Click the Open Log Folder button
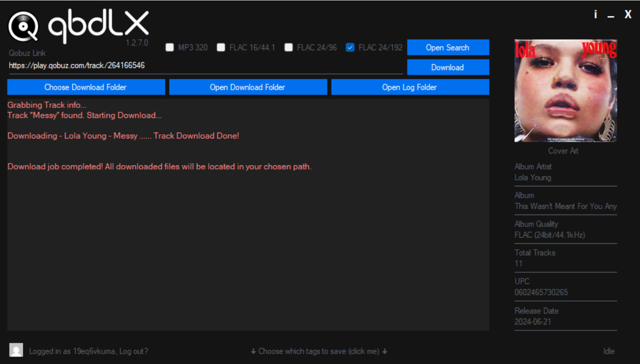640x364 pixels. [x=410, y=87]
